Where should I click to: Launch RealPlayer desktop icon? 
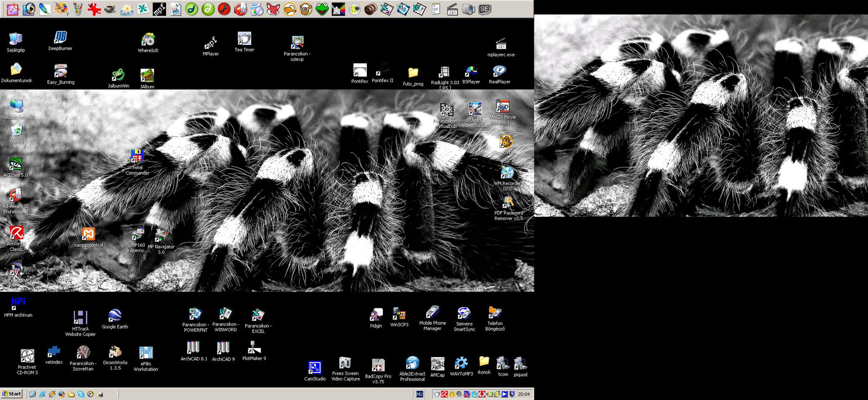coord(500,74)
